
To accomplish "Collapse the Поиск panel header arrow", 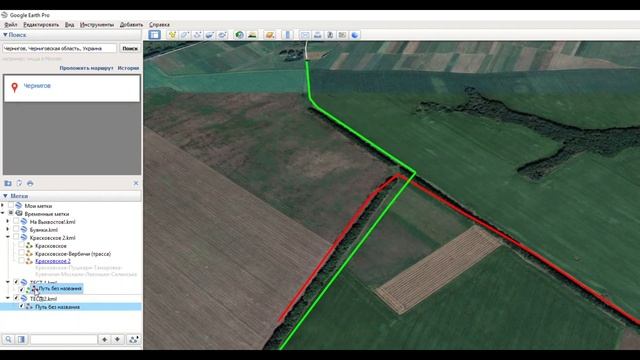I will tap(5, 35).
